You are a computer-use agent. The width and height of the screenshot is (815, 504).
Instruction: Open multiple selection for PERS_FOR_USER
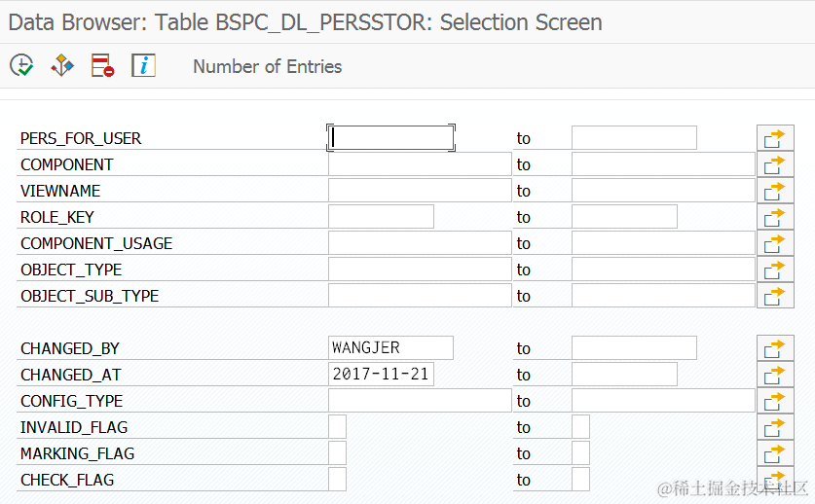point(775,138)
